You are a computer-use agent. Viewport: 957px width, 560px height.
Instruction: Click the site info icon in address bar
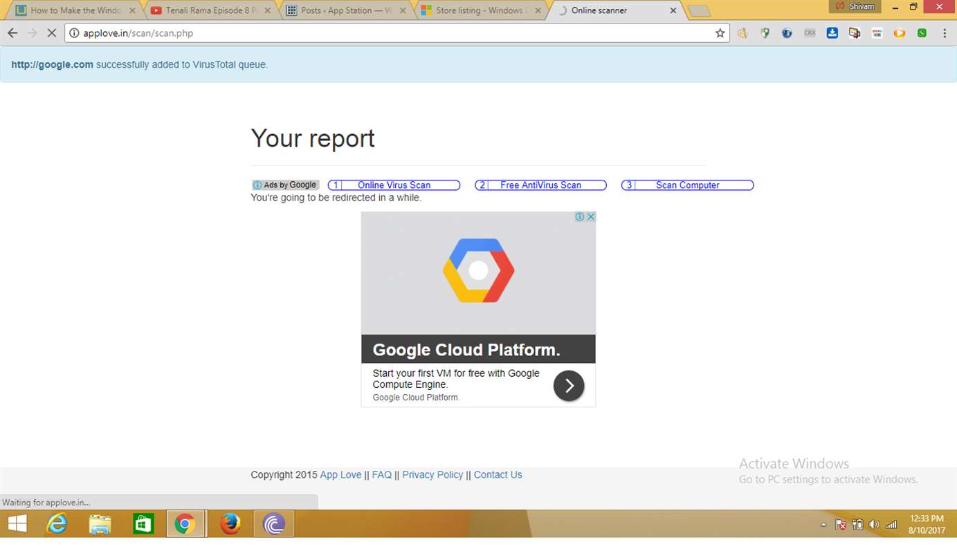[x=75, y=33]
